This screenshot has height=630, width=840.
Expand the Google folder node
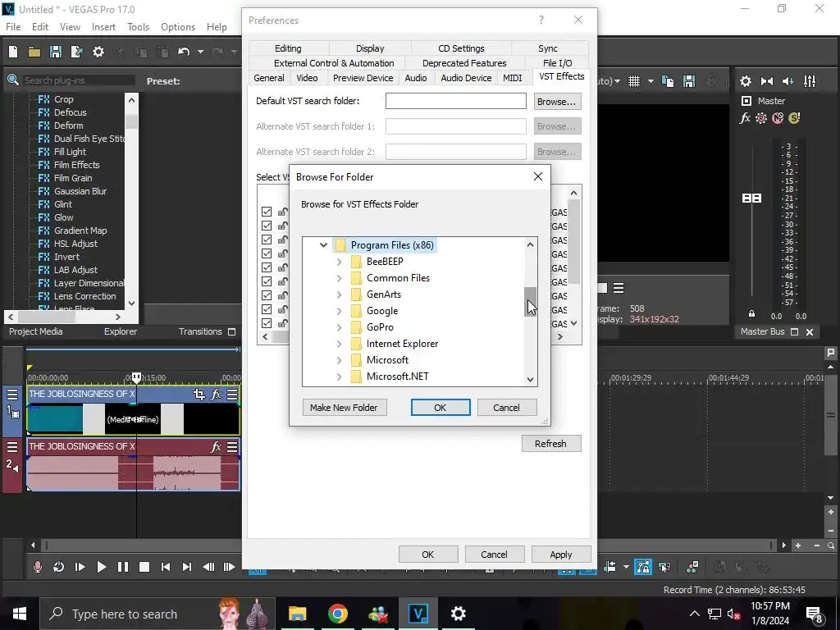(339, 311)
